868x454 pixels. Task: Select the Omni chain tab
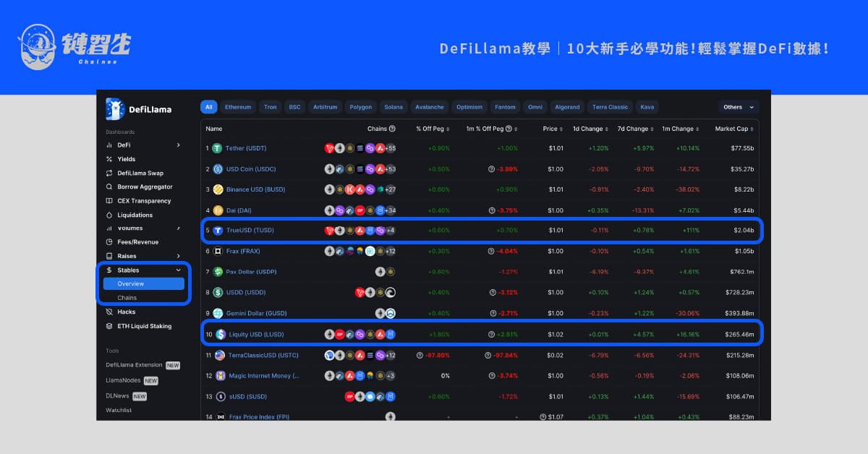[535, 107]
